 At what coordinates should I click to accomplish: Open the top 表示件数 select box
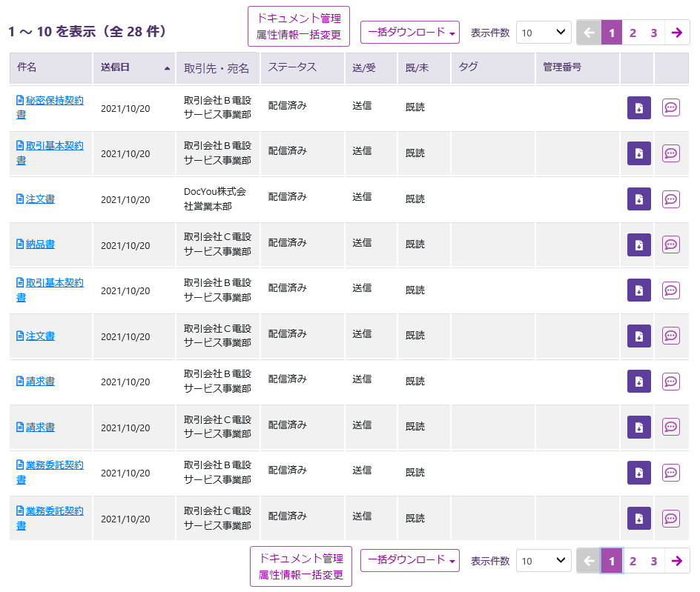point(544,33)
